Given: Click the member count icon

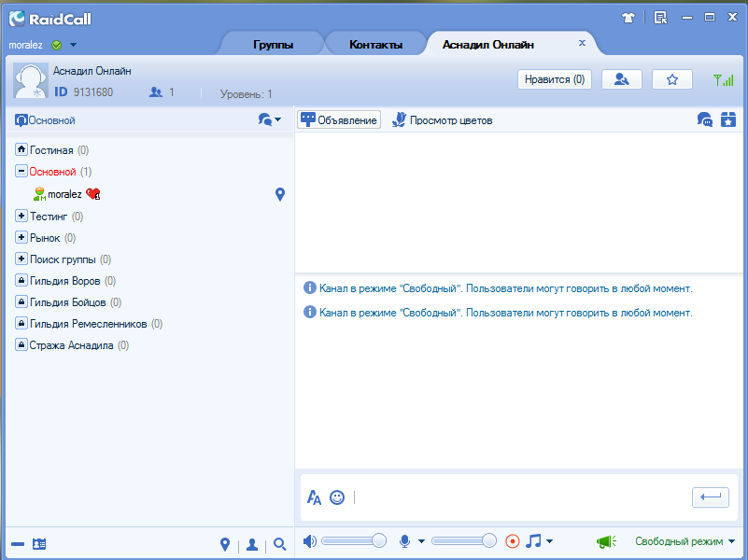Looking at the screenshot, I should pyautogui.click(x=156, y=92).
